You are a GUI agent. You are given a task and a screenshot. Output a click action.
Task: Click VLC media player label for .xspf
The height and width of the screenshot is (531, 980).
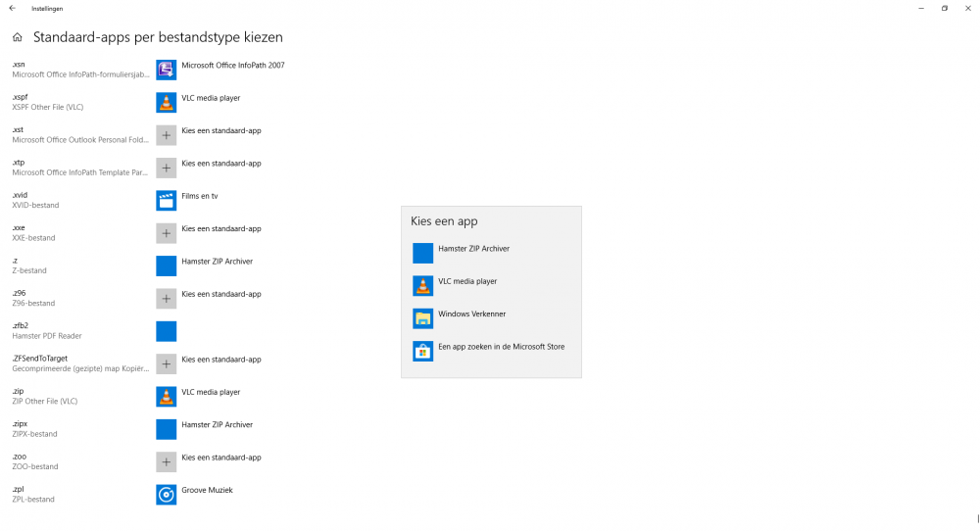point(211,98)
